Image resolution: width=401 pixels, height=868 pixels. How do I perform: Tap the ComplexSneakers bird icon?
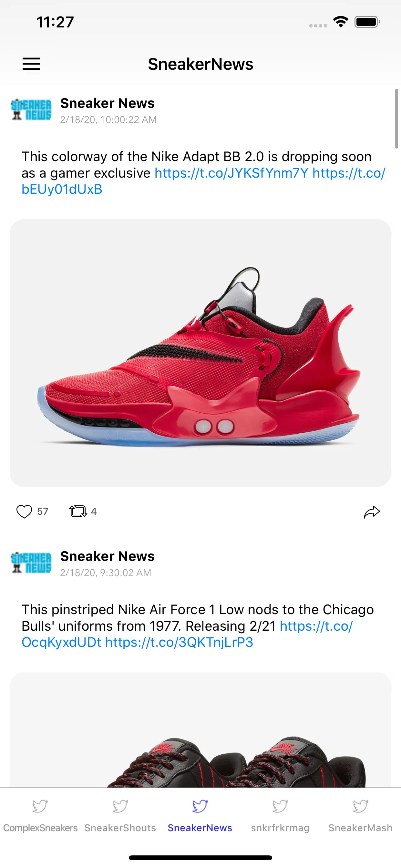tap(40, 806)
